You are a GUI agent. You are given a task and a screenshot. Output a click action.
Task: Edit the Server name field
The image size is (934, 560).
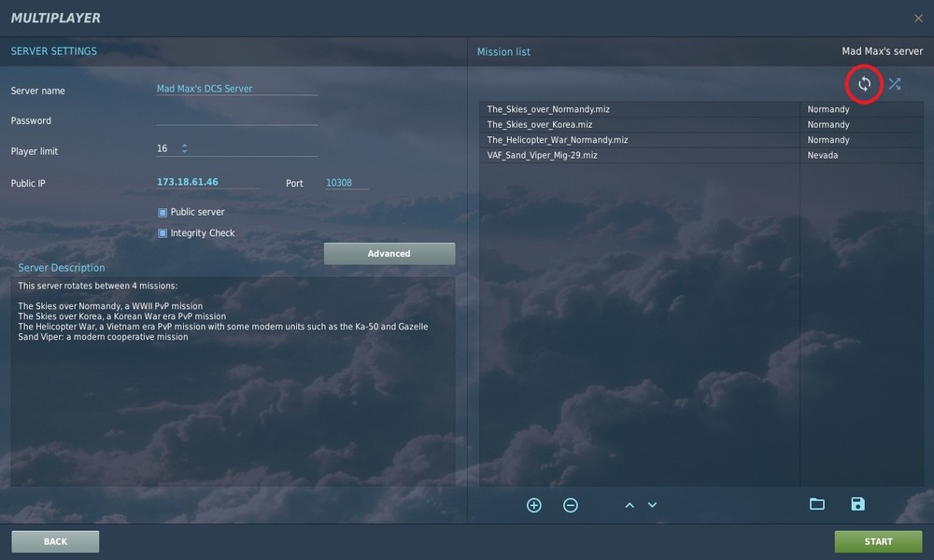(x=236, y=89)
